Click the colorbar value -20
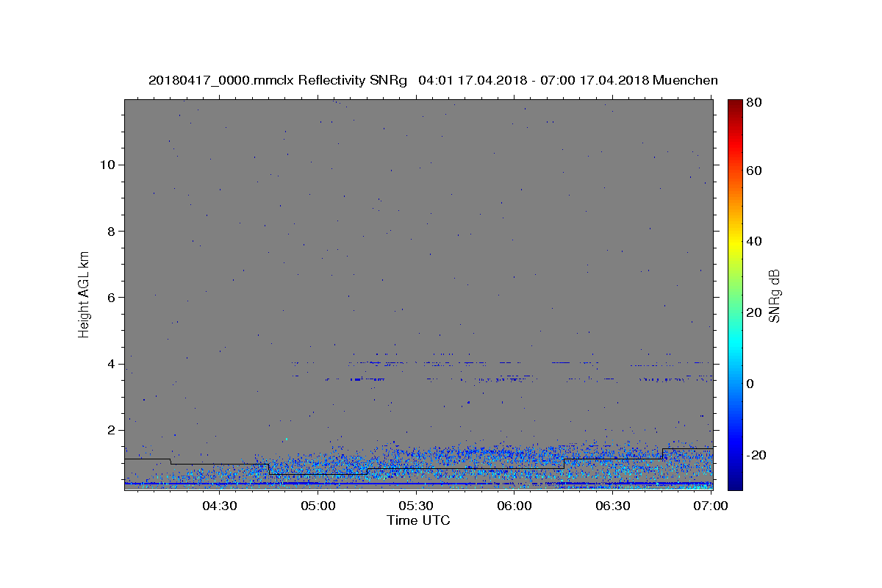Screen dimensions: 882x588 pos(756,455)
